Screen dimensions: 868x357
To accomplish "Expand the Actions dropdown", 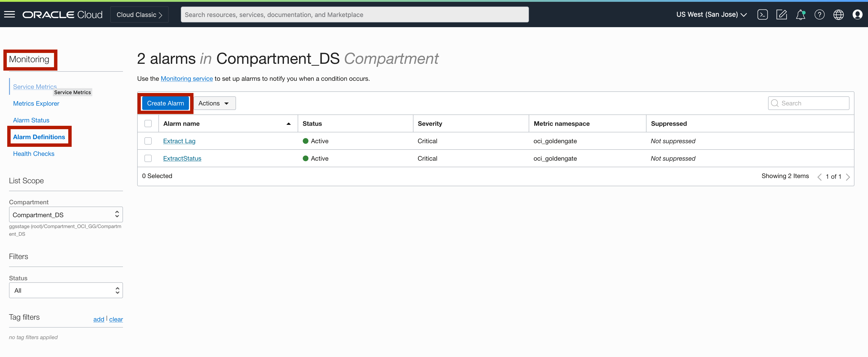I will [214, 103].
